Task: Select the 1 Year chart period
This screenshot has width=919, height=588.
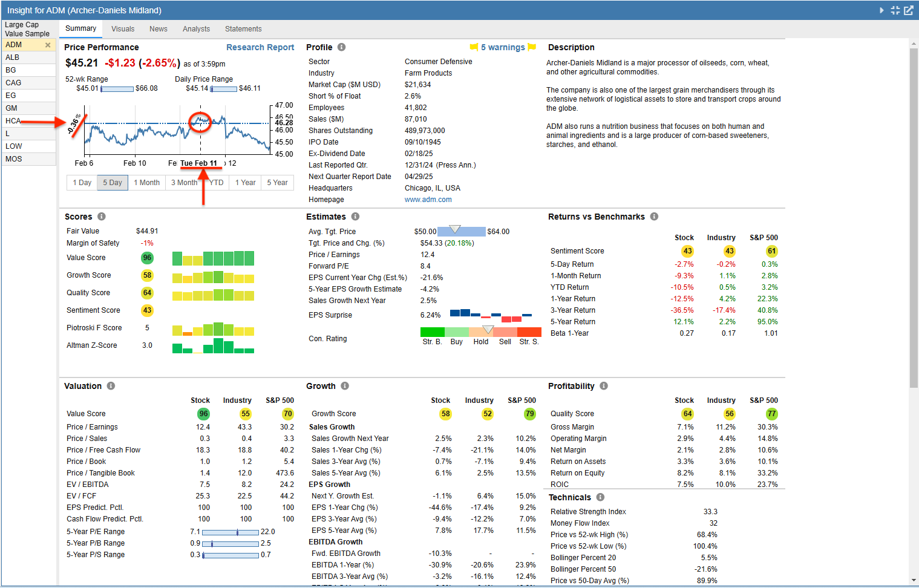Action: tap(245, 183)
